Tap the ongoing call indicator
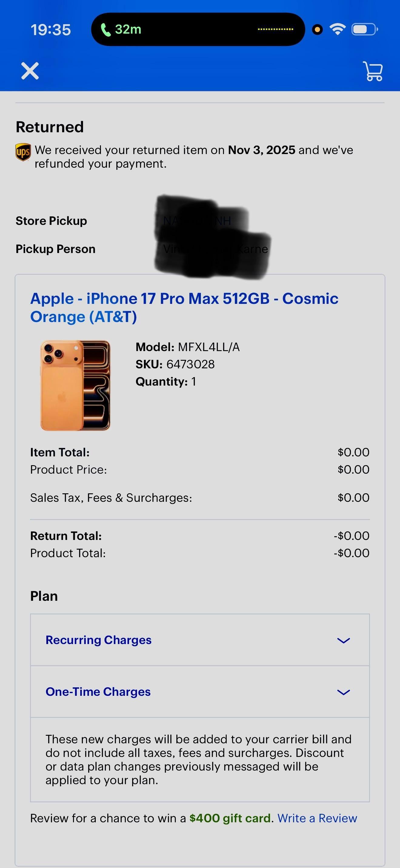Viewport: 400px width, 868px height. tap(122, 30)
